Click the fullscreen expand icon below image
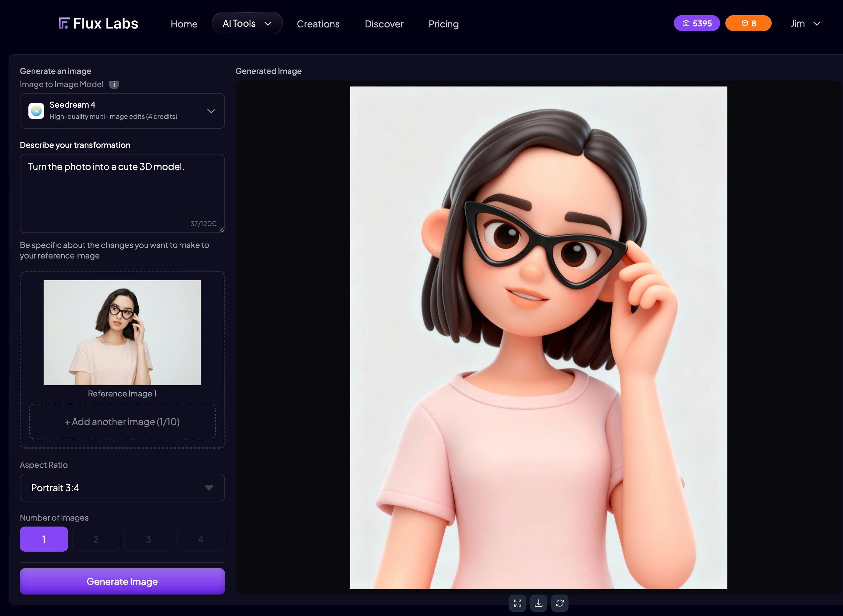Screen dimensions: 843x616 pos(517,603)
